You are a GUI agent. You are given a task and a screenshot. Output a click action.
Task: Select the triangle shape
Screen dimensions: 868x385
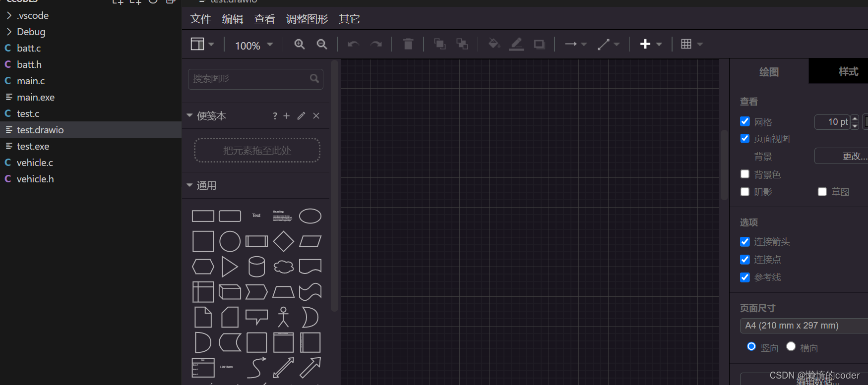pos(229,267)
